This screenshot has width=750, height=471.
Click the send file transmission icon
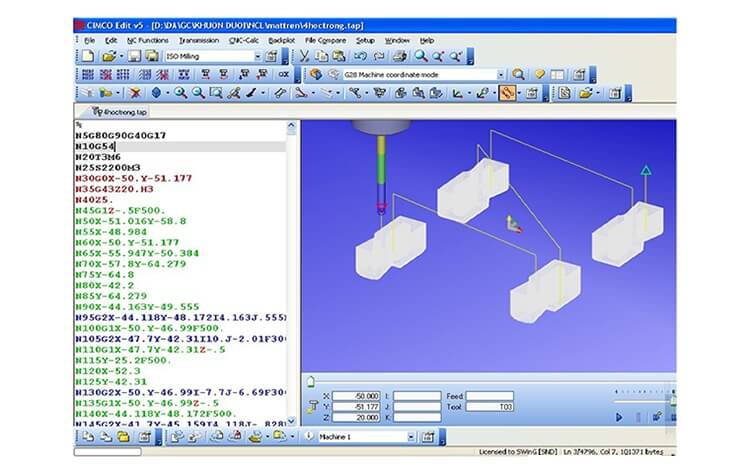point(176,436)
